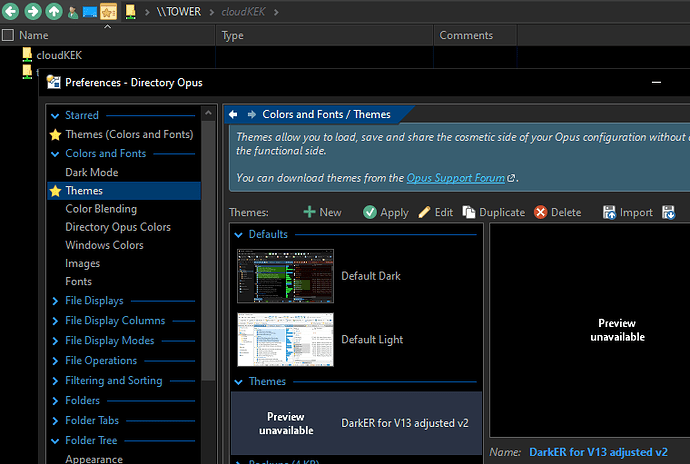Open the Opus Support Forum link
The height and width of the screenshot is (464, 690).
point(455,178)
